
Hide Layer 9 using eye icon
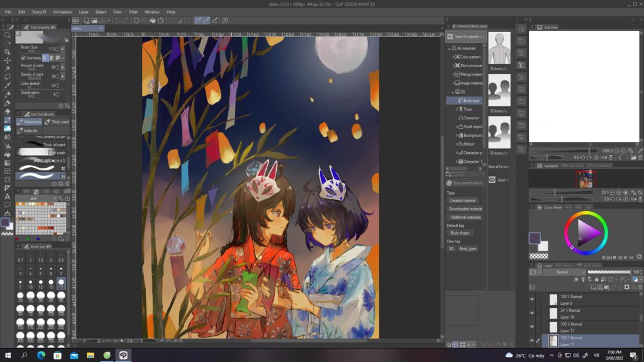tap(532, 300)
